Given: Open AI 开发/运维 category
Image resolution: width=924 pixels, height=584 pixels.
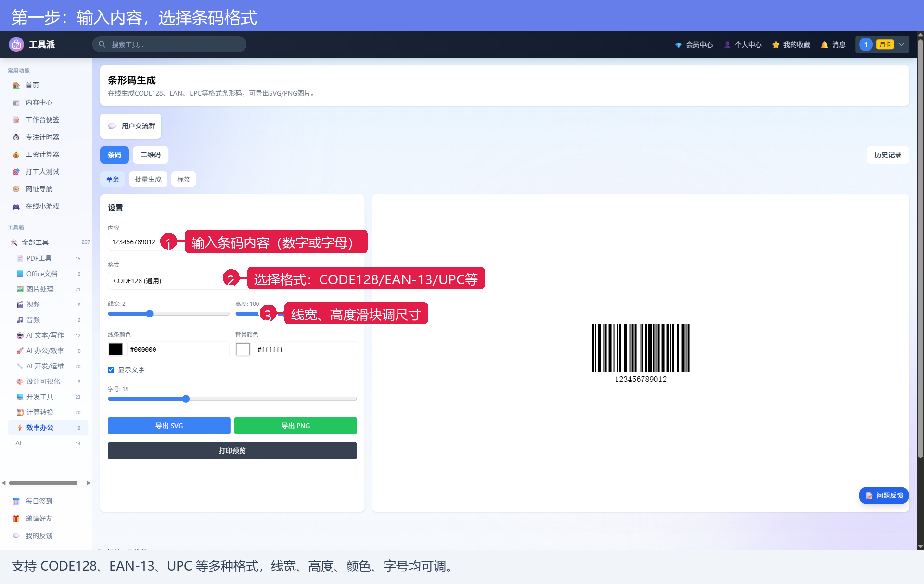Looking at the screenshot, I should [x=48, y=366].
